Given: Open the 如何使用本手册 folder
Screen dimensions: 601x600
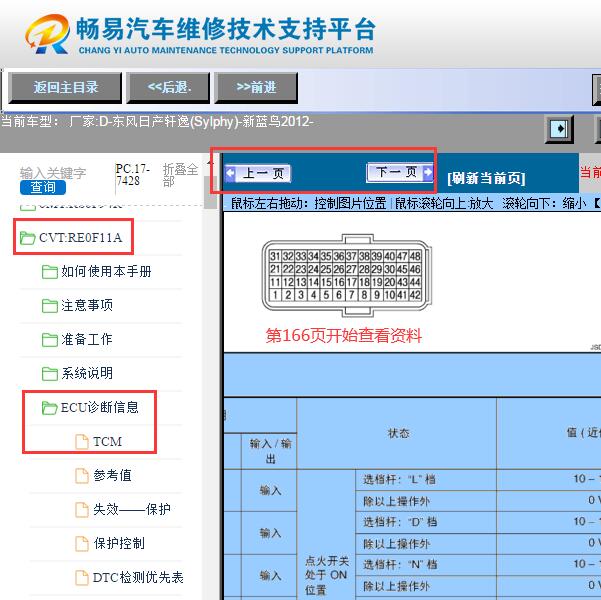Looking at the screenshot, I should (x=106, y=272).
